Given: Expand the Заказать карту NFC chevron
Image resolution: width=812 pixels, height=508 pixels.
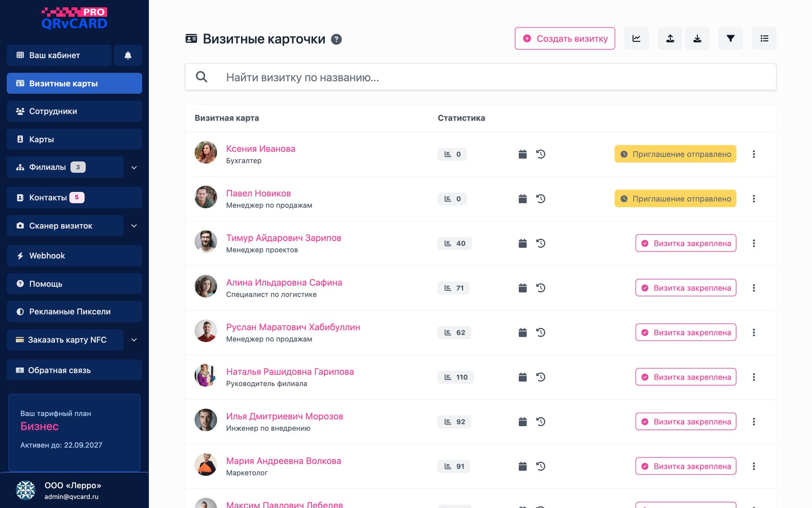Looking at the screenshot, I should pyautogui.click(x=134, y=340).
